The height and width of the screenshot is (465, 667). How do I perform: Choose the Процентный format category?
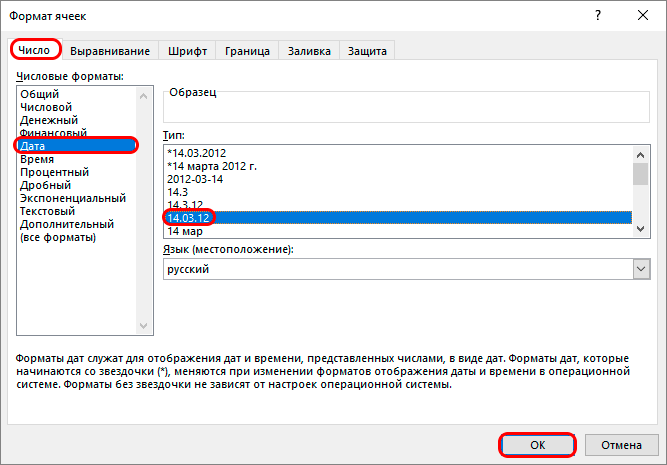(54, 172)
